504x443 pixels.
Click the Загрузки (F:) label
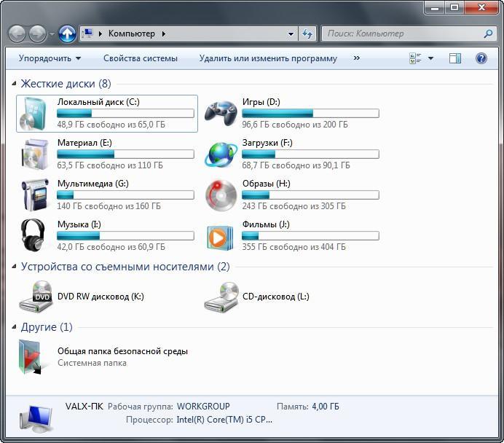click(267, 143)
